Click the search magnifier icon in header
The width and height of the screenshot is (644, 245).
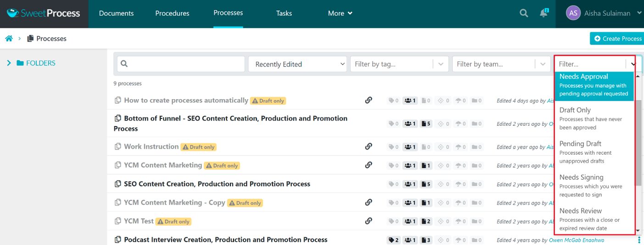[x=524, y=13]
